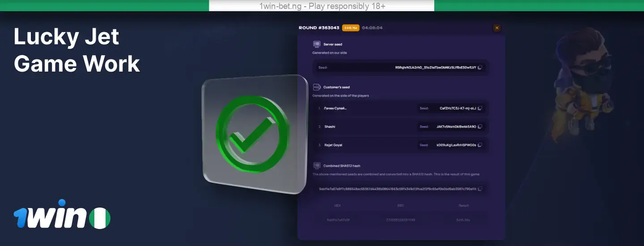Click the Nigerian flag badge
The image size is (644, 246).
point(100,218)
